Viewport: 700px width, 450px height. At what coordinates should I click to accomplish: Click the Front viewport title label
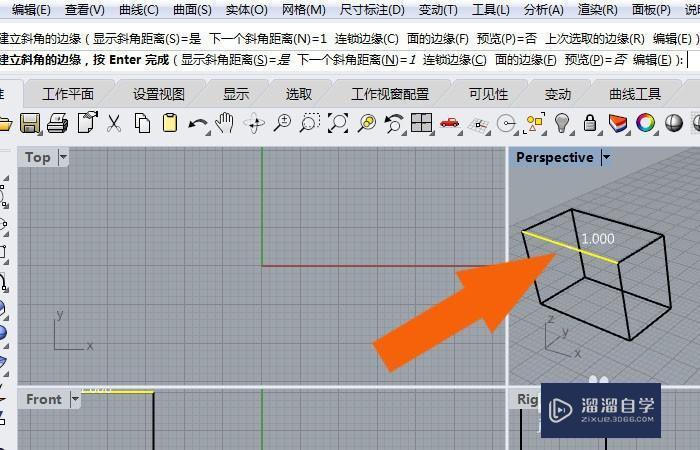click(x=44, y=399)
